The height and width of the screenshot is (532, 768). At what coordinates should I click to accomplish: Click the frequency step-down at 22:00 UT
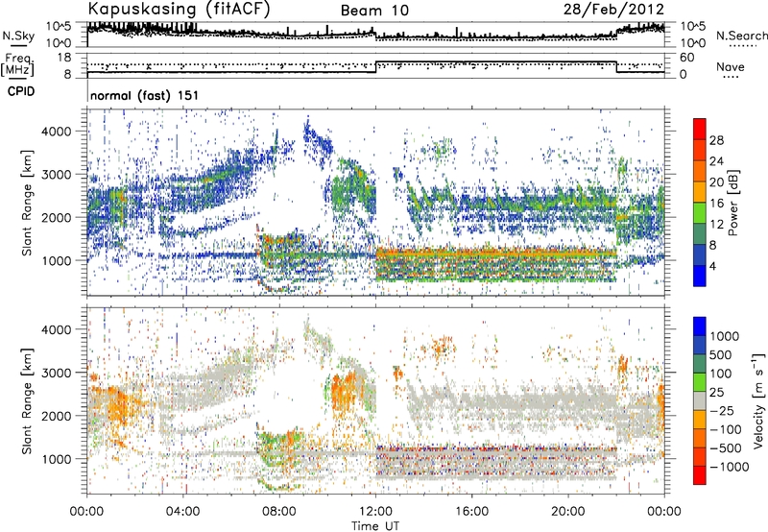[616, 67]
